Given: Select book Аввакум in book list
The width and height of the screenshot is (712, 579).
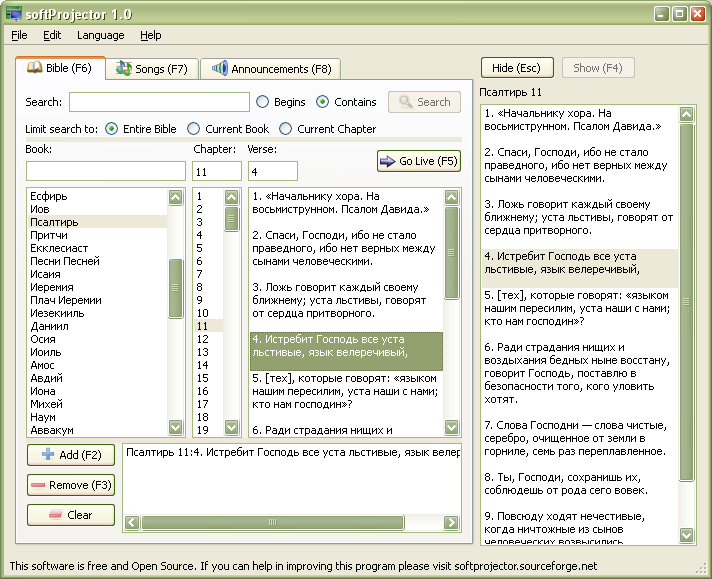Looking at the screenshot, I should 97,430.
